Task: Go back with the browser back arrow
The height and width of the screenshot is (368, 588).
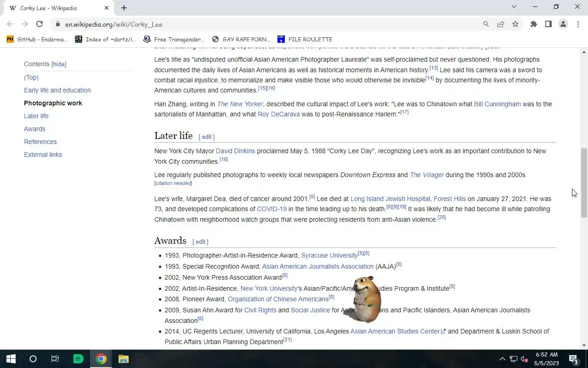Action: 10,24
